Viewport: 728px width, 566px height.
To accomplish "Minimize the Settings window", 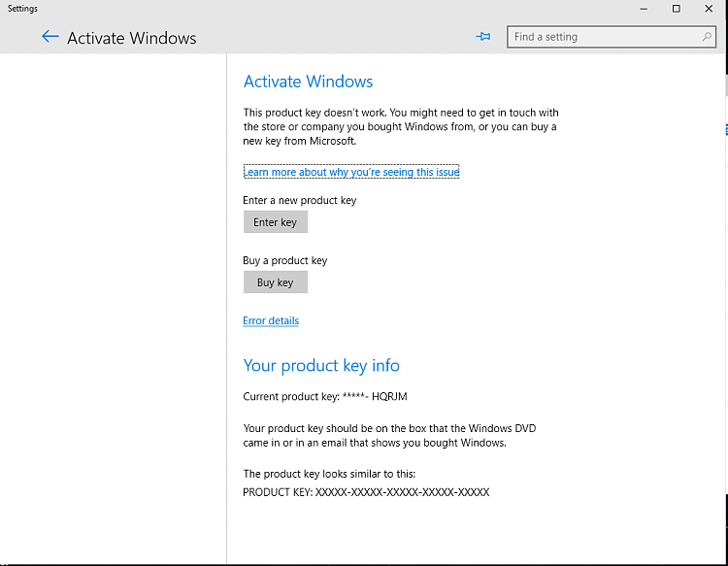I will [644, 9].
